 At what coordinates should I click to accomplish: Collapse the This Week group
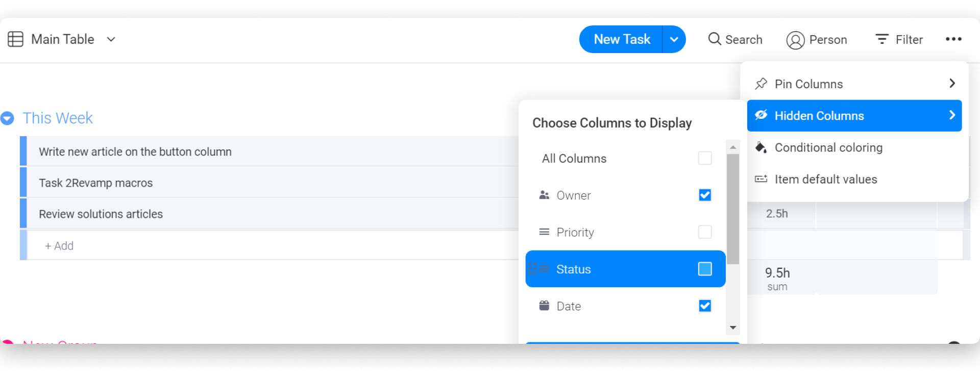pos(7,118)
